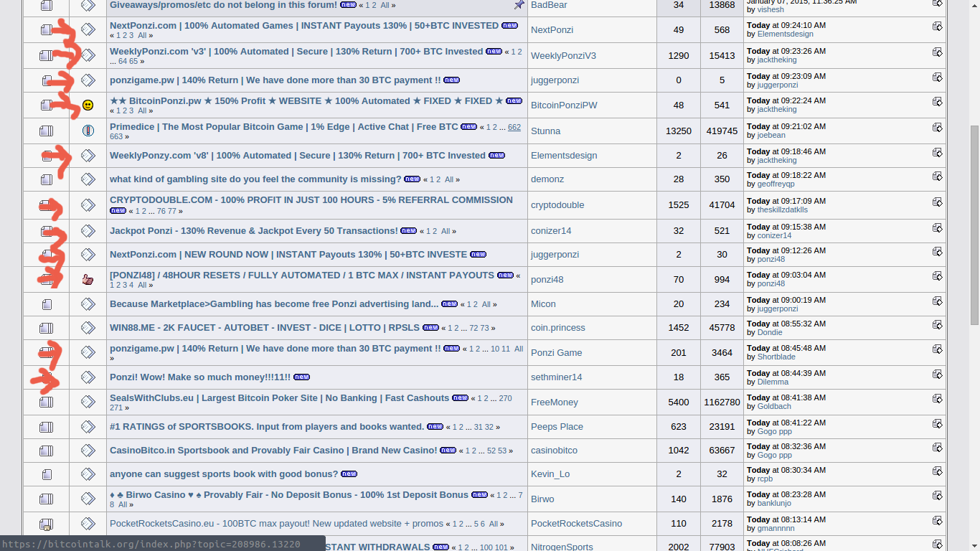980x551 pixels.
Task: Click the thumbs-up icon in PONZI48 row
Action: tap(88, 280)
